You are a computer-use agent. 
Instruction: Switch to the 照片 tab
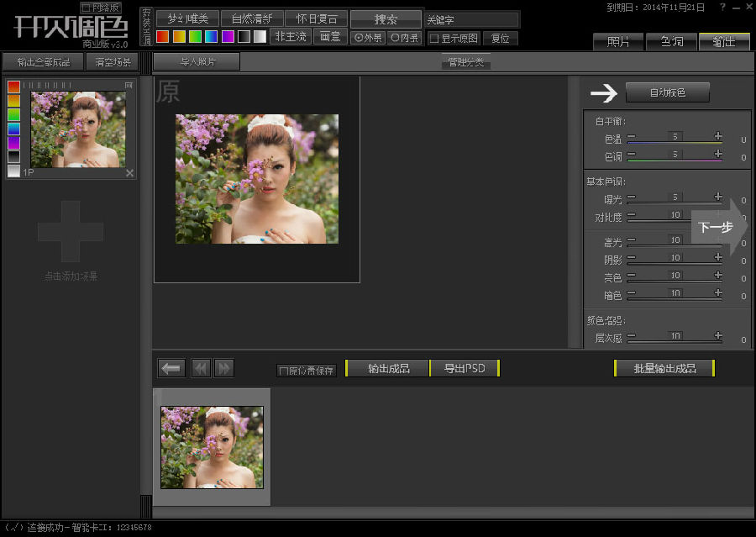(x=618, y=41)
